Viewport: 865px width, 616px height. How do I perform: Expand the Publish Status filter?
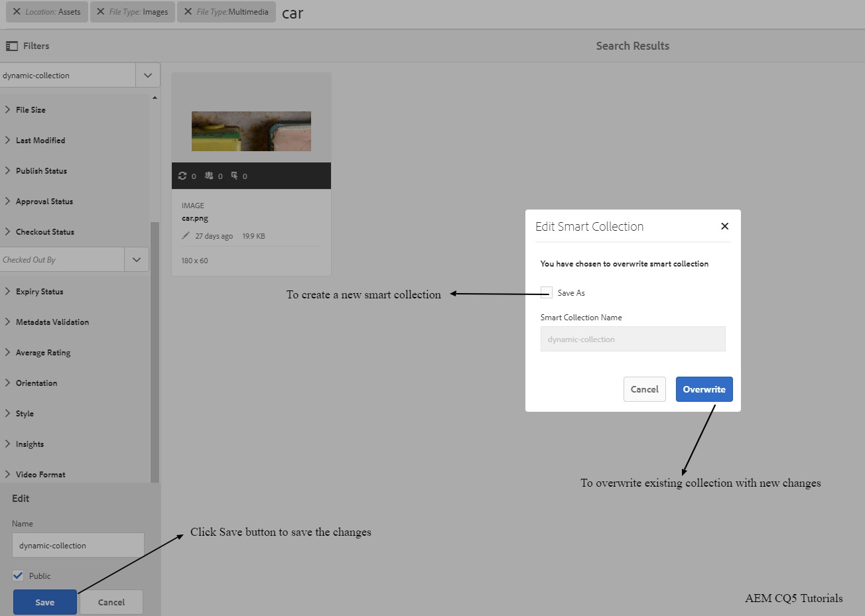[x=8, y=171]
